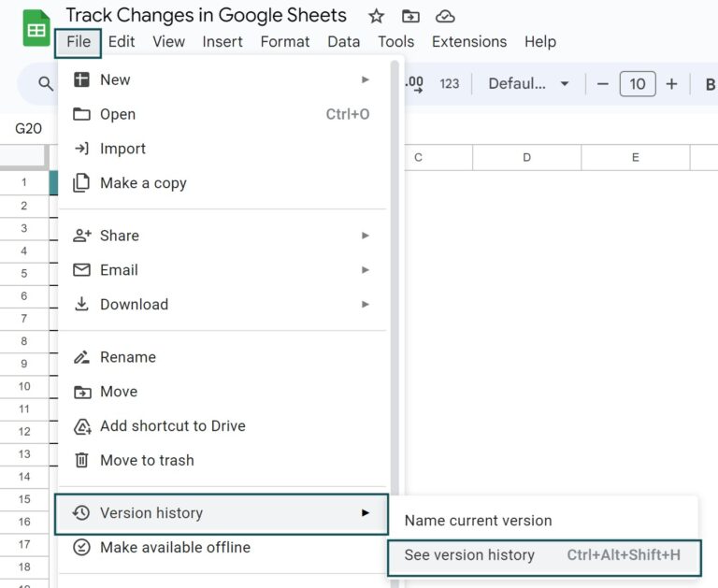The height and width of the screenshot is (588, 718).
Task: Star the document with the star icon
Action: 376,17
